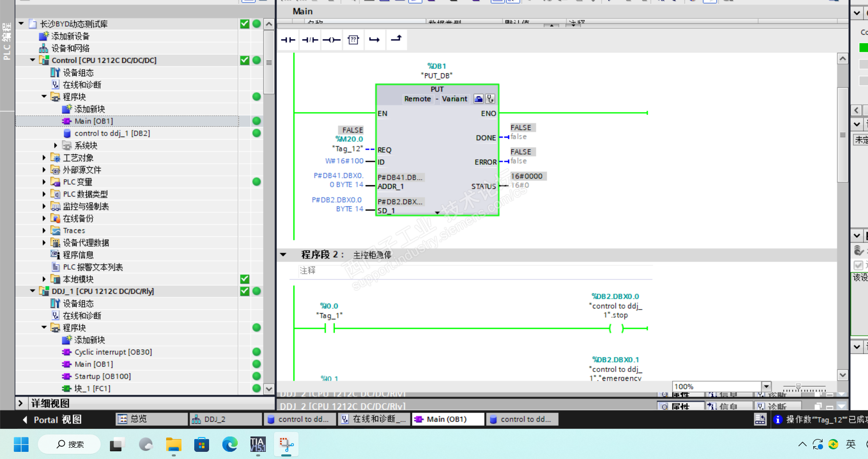Insert a normally closed contact from the toolbar
This screenshot has width=868, height=459.
tap(310, 39)
